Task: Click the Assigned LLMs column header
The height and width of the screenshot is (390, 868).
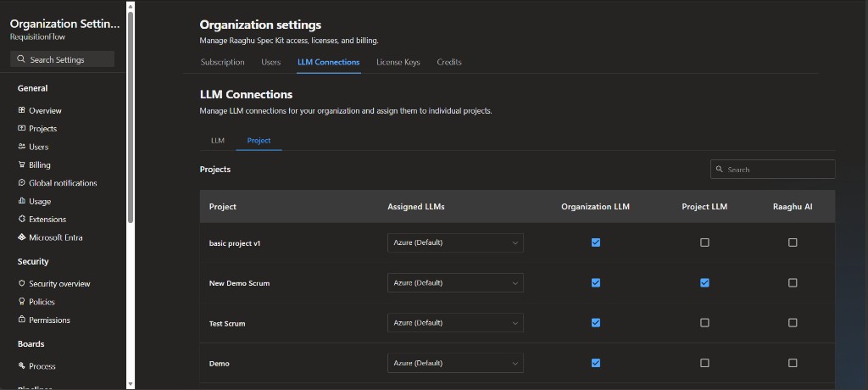Action: (415, 207)
